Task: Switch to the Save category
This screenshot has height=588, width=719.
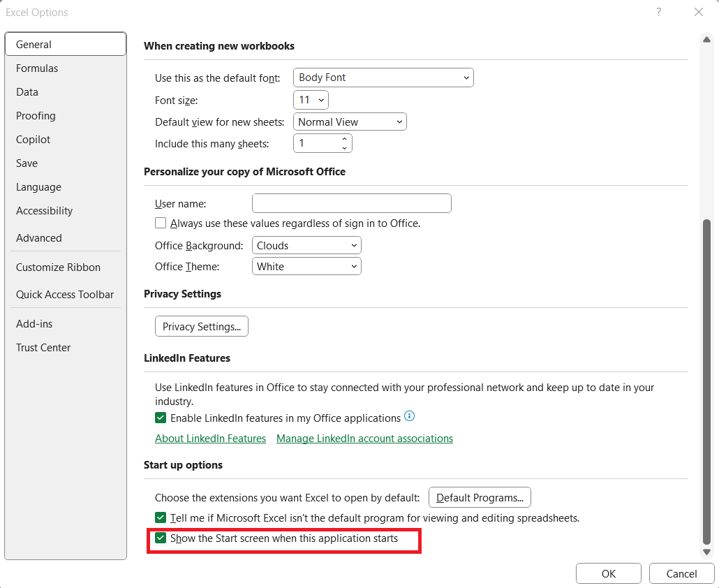Action: coord(66,163)
